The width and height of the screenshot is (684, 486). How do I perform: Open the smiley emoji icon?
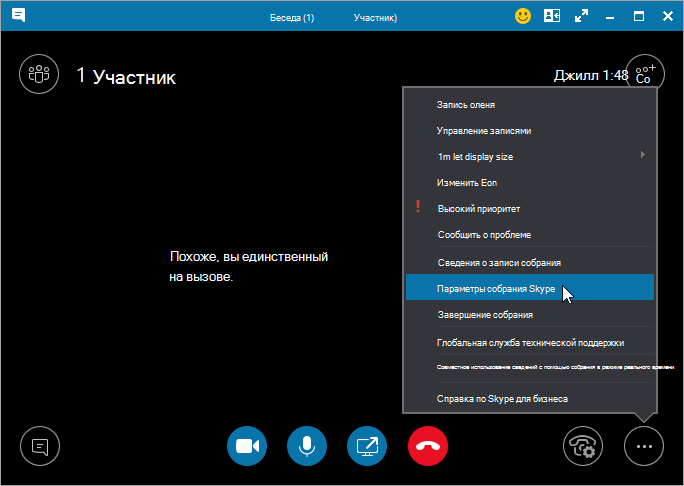(523, 17)
